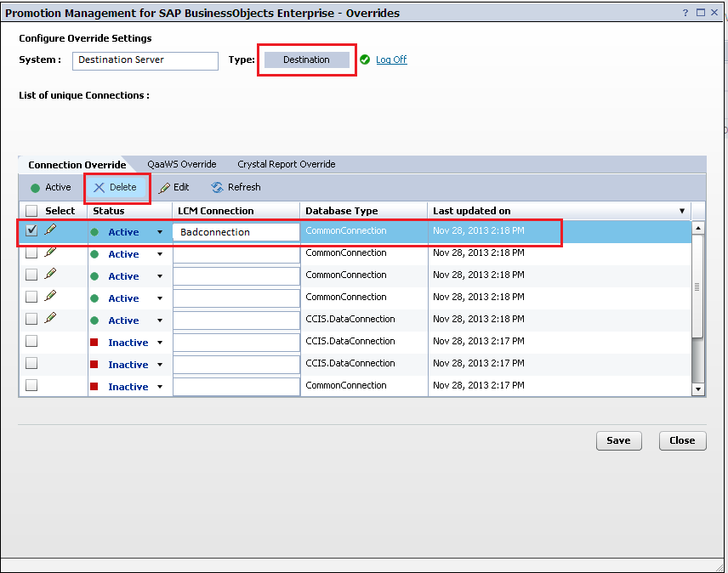Click date text in Badconnection row
Viewport: 728px width, 573px height.
479,230
